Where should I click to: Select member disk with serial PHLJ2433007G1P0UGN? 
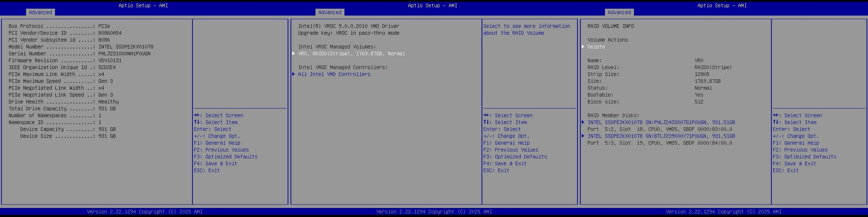tap(661, 122)
